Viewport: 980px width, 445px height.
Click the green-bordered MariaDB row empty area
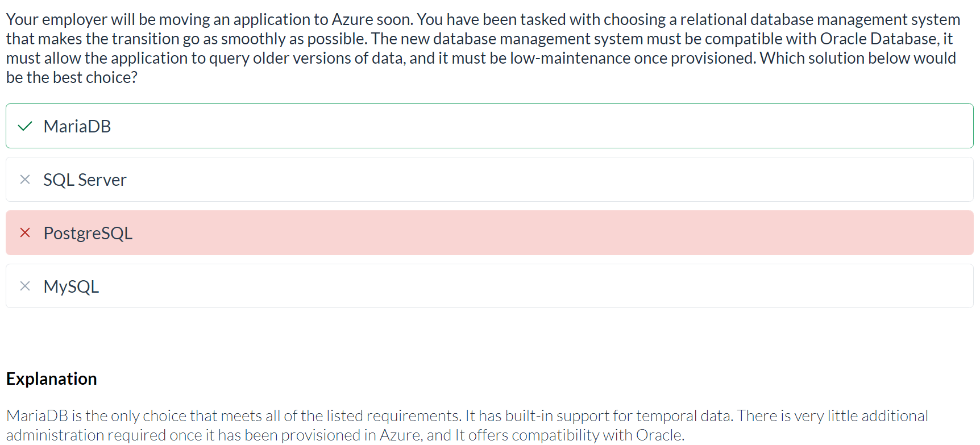(x=540, y=126)
